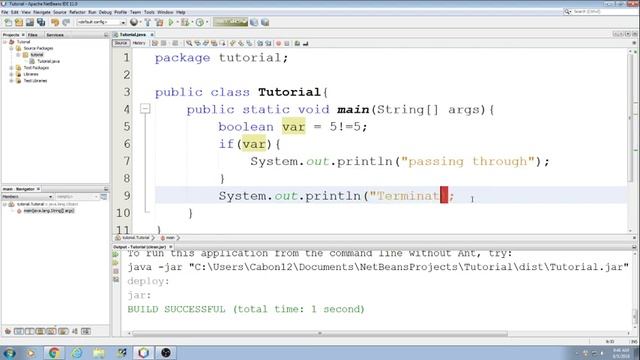Open the Debug menu

click(105, 12)
